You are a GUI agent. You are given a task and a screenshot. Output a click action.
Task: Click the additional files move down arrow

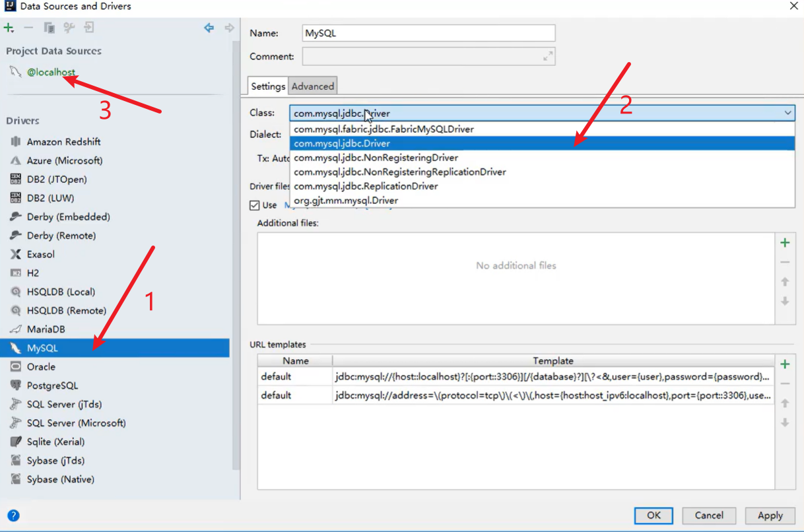coord(785,301)
